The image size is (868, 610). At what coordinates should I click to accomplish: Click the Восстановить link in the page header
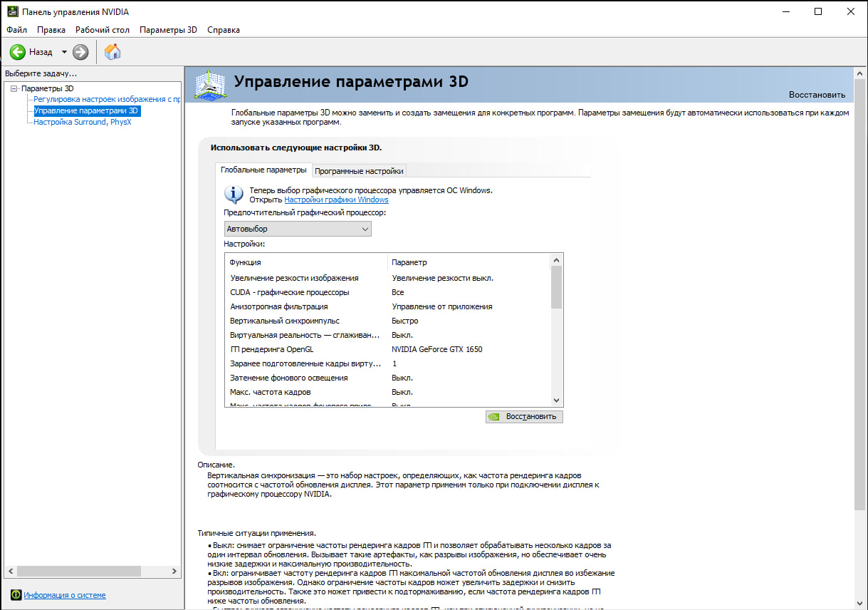[x=817, y=95]
